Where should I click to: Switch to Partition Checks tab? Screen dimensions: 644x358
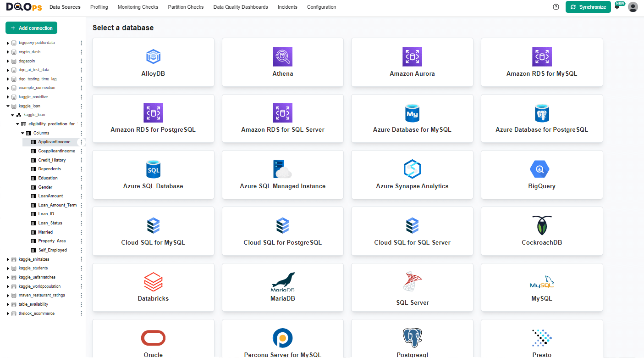pos(186,7)
